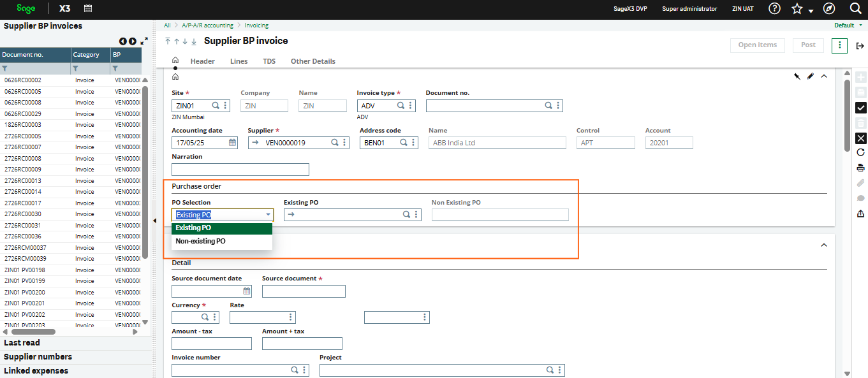The image size is (868, 378).
Task: Click the filter funnel under Document no. column
Action: point(5,67)
